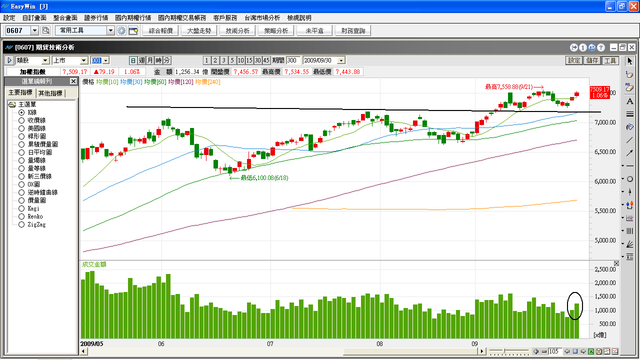Image resolution: width=640 pixels, height=360 pixels.
Task: Select the parallel vertical lines tool
Action: point(630,231)
